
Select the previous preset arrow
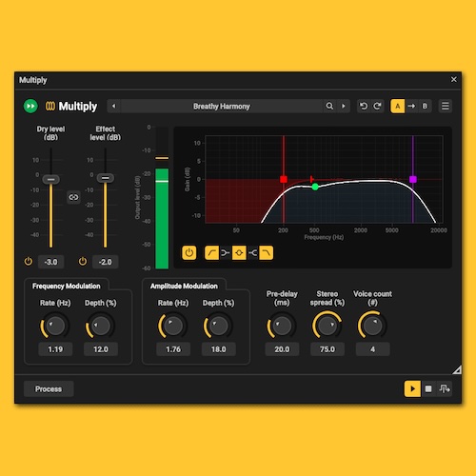[x=114, y=106]
